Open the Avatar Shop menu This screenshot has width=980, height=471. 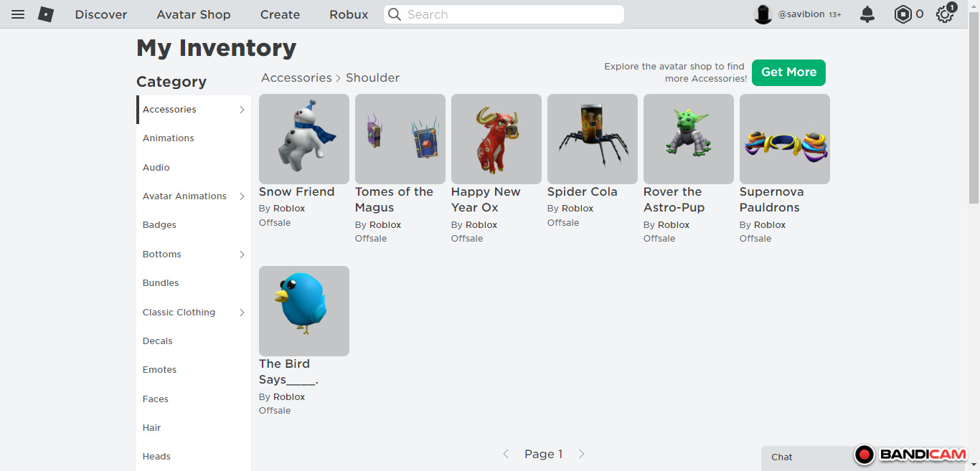point(194,14)
